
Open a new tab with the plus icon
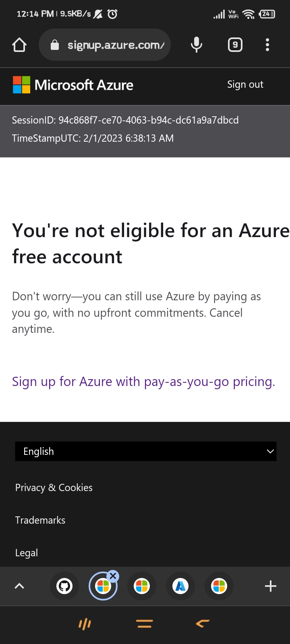tap(270, 586)
